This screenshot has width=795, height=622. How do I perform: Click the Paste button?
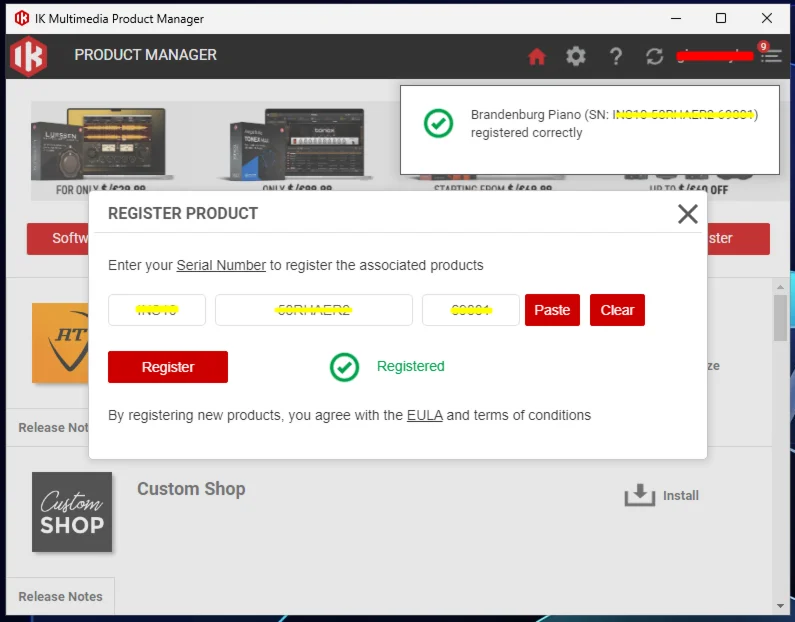tap(552, 310)
